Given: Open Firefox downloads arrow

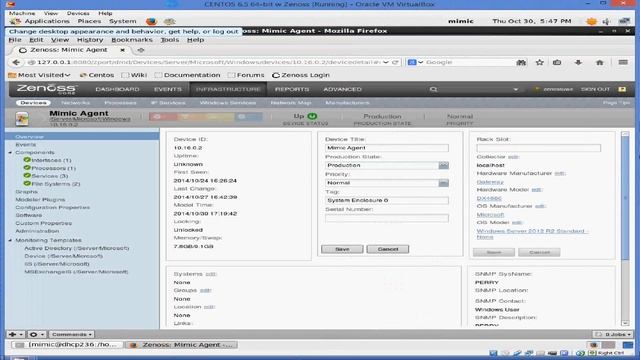Looking at the screenshot, I should [578, 62].
